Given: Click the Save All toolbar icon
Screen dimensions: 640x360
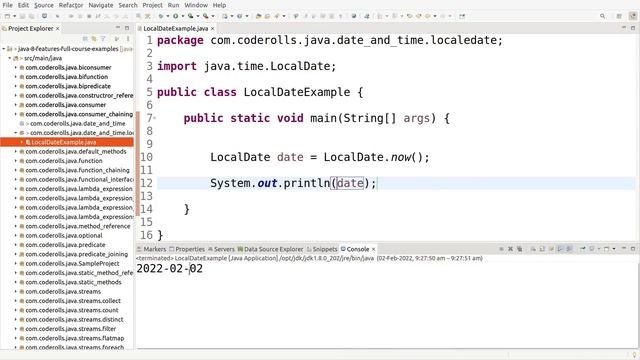Looking at the screenshot, I should (31, 16).
